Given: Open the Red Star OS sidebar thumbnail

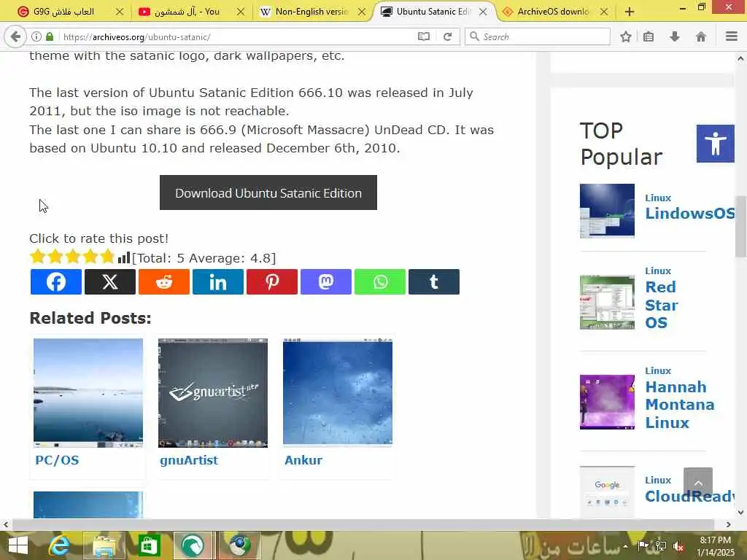Looking at the screenshot, I should [607, 302].
